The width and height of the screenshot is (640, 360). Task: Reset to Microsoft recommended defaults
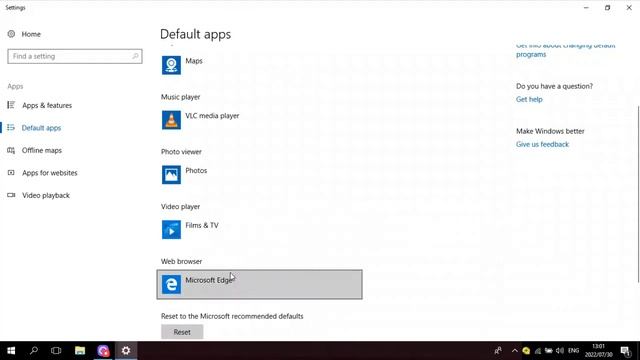pyautogui.click(x=182, y=332)
